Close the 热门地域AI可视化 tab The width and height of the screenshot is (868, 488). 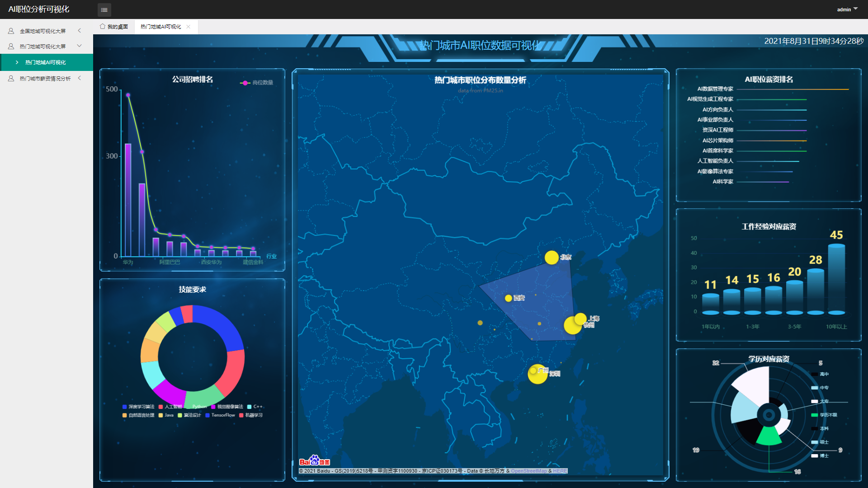click(x=189, y=27)
